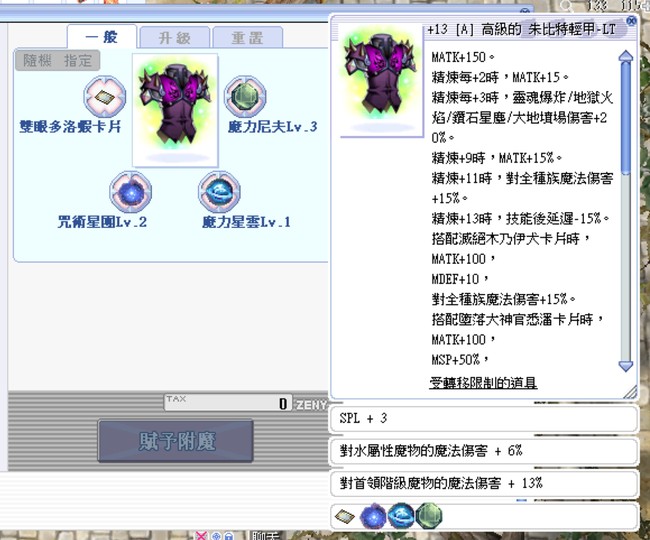The height and width of the screenshot is (540, 650).
Task: Toggle the 隨機 指定 mode selector
Action: tap(58, 61)
